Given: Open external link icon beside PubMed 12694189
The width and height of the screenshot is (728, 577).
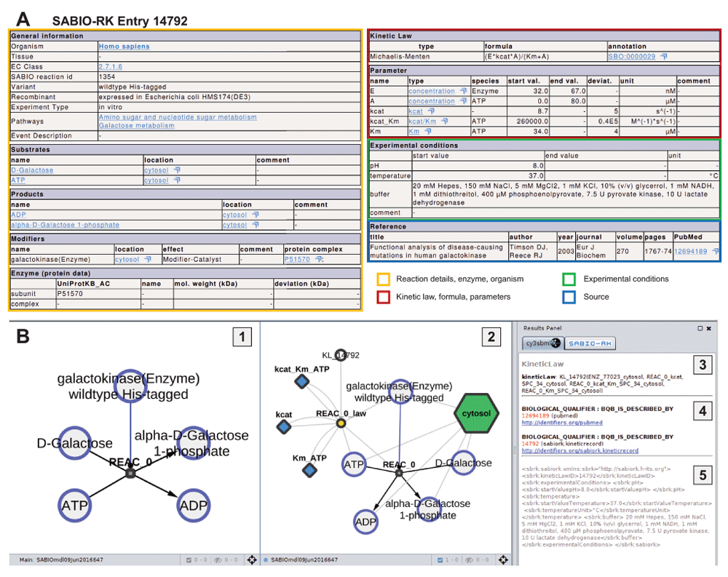Looking at the screenshot, I should (716, 251).
